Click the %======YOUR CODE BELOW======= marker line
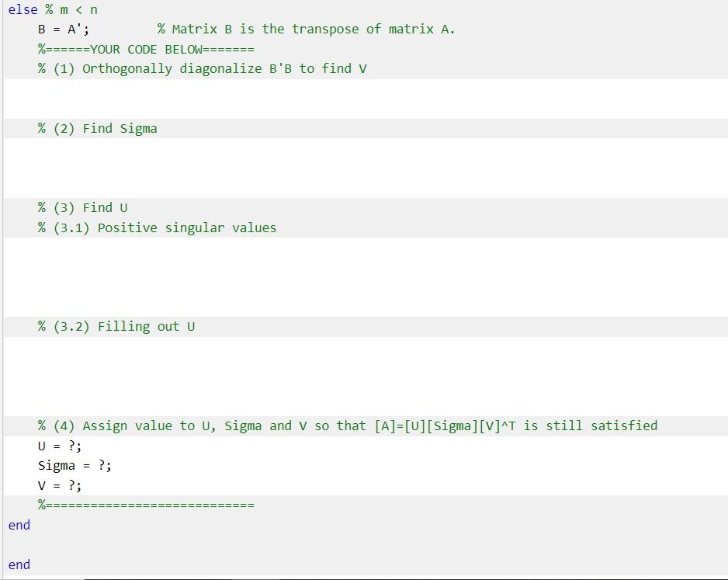This screenshot has width=728, height=580. pyautogui.click(x=145, y=49)
